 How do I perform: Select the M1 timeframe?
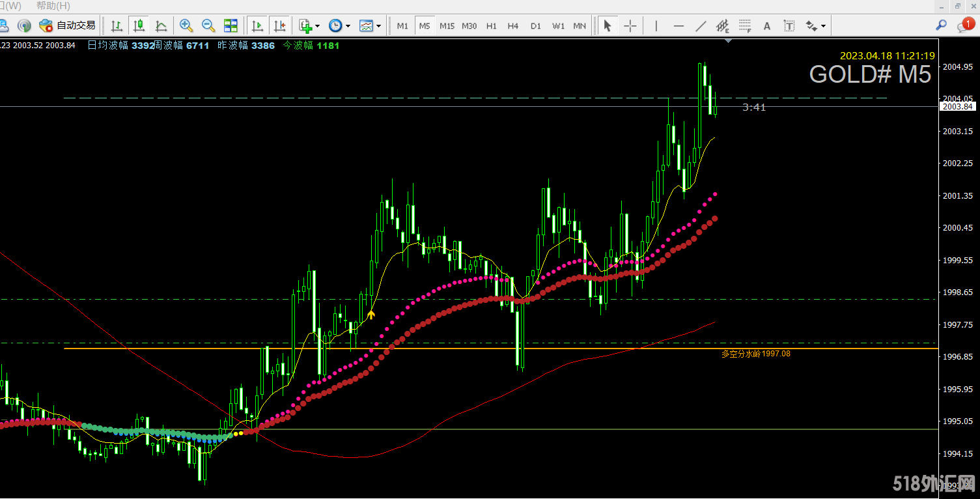(x=402, y=26)
